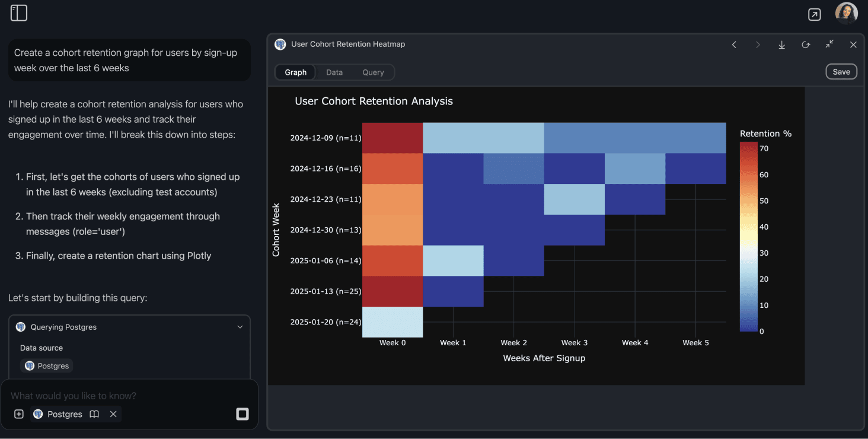Click the user profile avatar

pos(846,13)
